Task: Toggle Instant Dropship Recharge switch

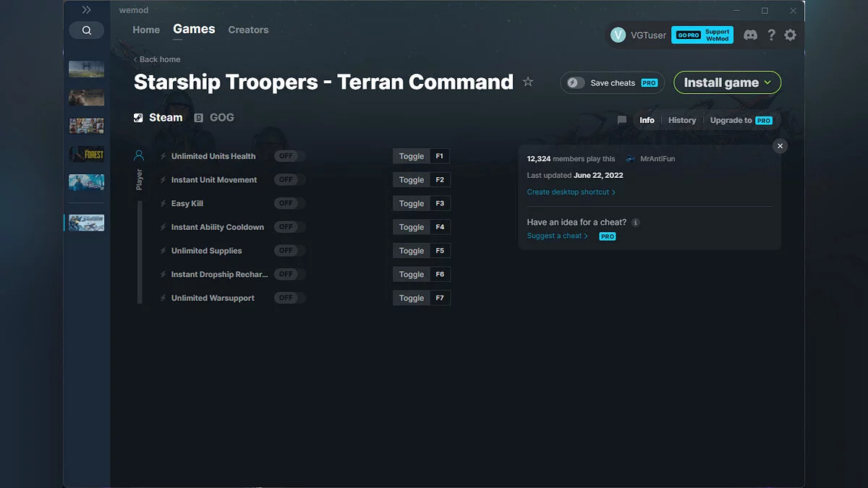Action: click(289, 274)
